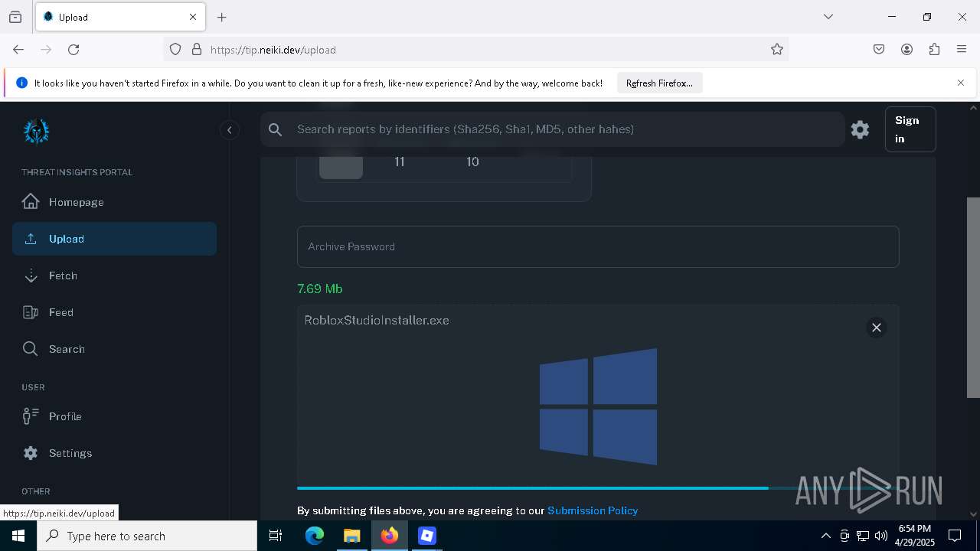Open File Explorer from taskbar
980x551 pixels.
point(351,536)
